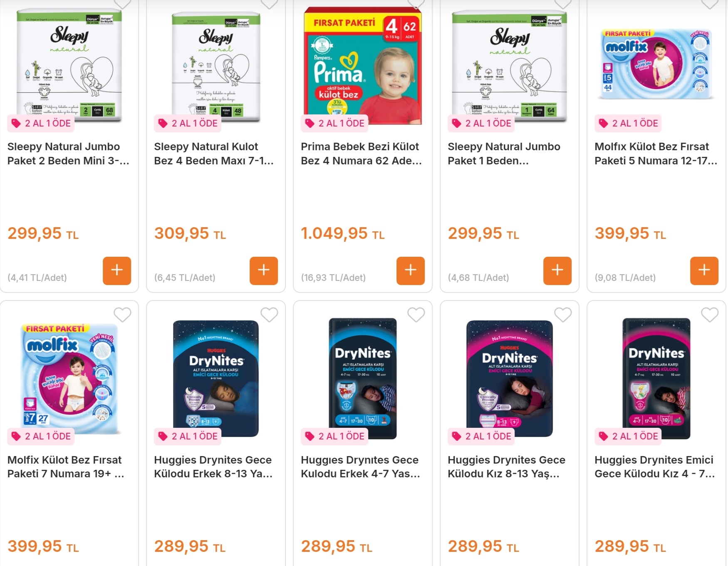Favorite the Molfix 7 Numara product
The image size is (728, 566).
(122, 315)
